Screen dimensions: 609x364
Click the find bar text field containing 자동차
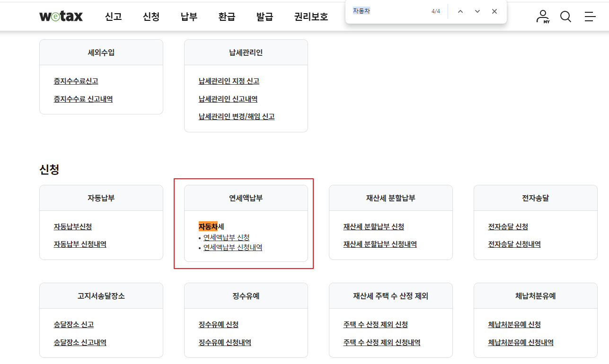388,11
